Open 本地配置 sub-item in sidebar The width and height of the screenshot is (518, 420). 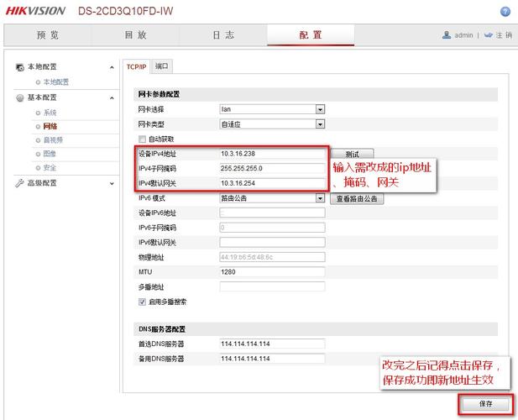point(56,82)
